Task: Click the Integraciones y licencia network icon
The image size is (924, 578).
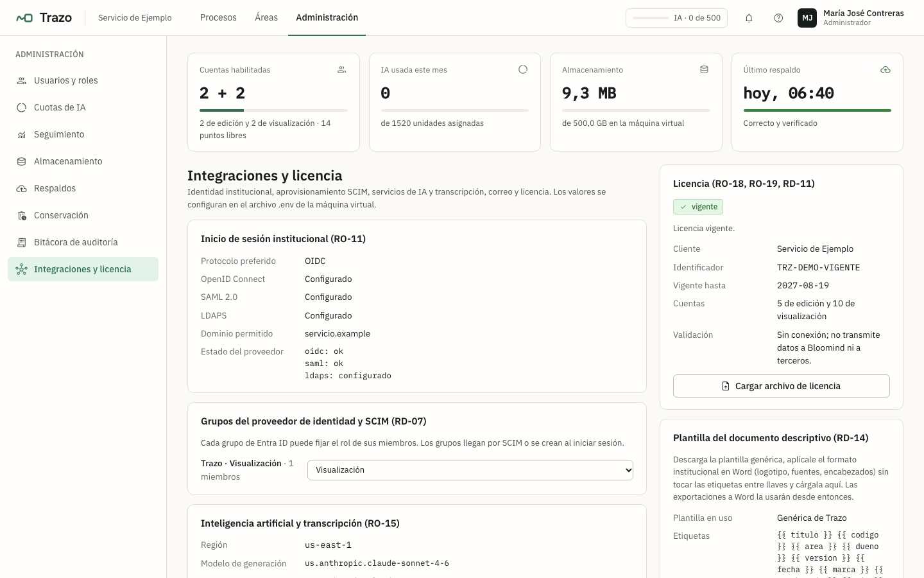Action: (22, 269)
